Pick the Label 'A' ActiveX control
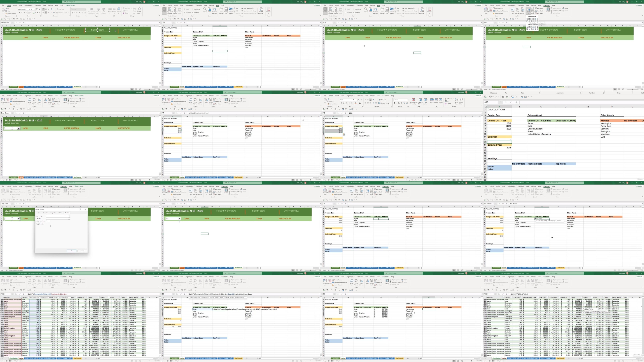 [532, 29]
